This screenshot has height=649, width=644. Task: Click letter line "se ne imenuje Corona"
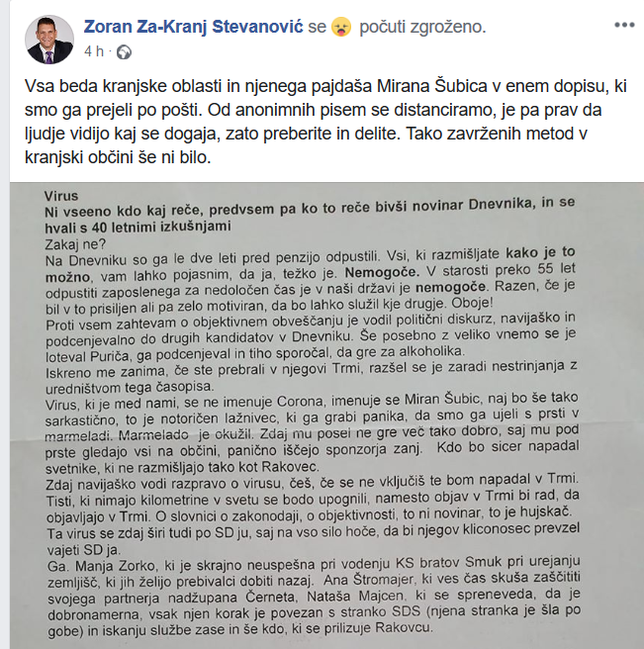[312, 401]
